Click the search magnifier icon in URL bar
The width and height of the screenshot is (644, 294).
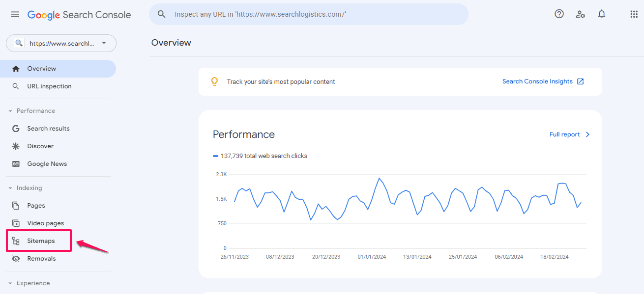click(x=161, y=14)
